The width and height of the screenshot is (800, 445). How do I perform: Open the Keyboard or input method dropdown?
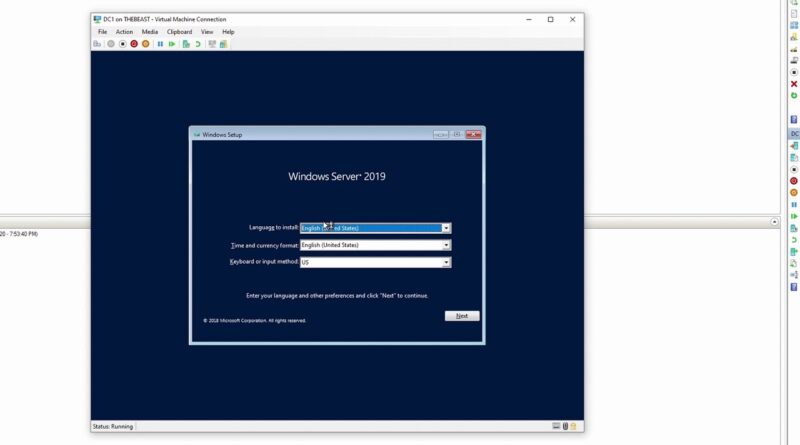[x=446, y=262]
